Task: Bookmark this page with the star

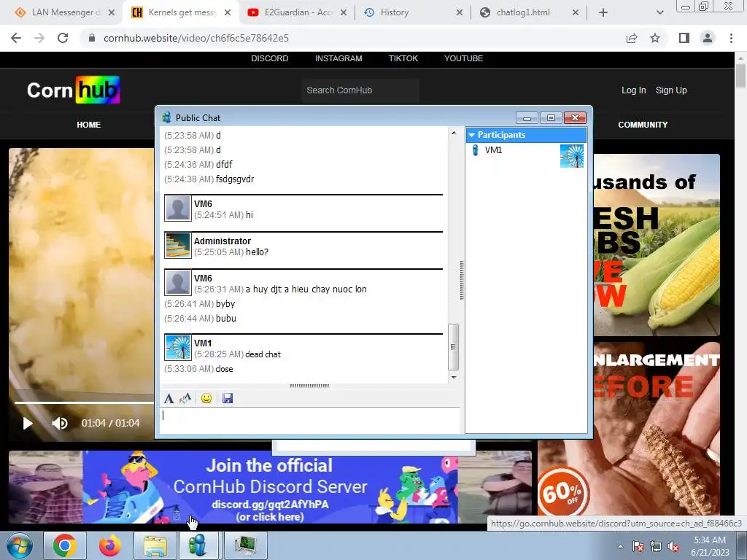Action: 655,38
